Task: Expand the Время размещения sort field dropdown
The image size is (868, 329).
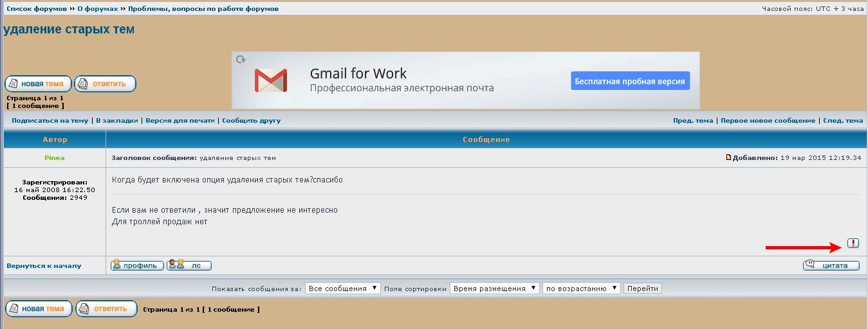Action: click(494, 289)
